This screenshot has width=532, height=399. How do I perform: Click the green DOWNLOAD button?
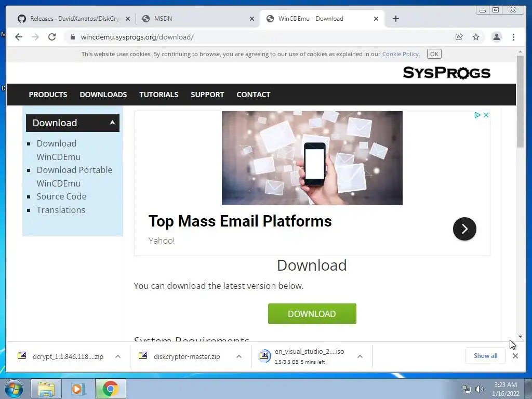[x=312, y=314]
